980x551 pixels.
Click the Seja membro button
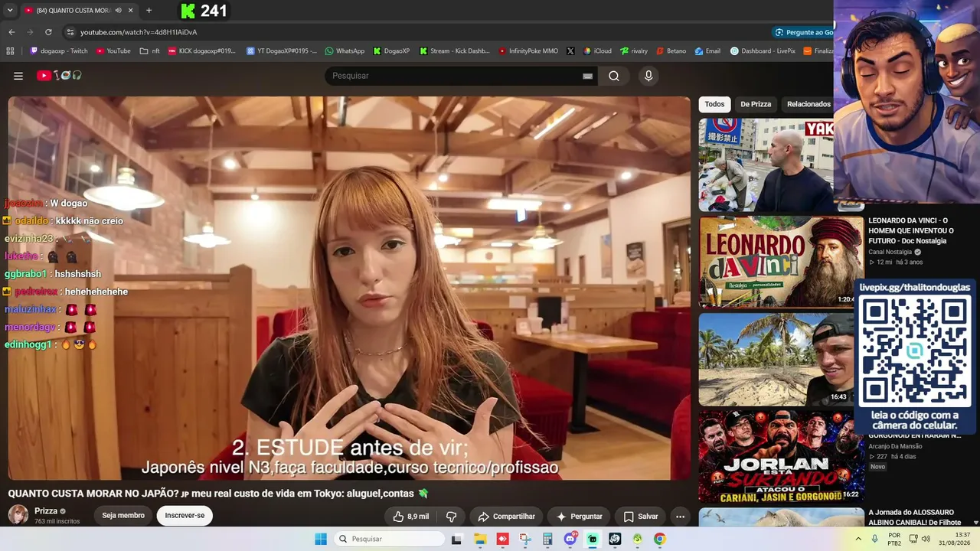(123, 516)
